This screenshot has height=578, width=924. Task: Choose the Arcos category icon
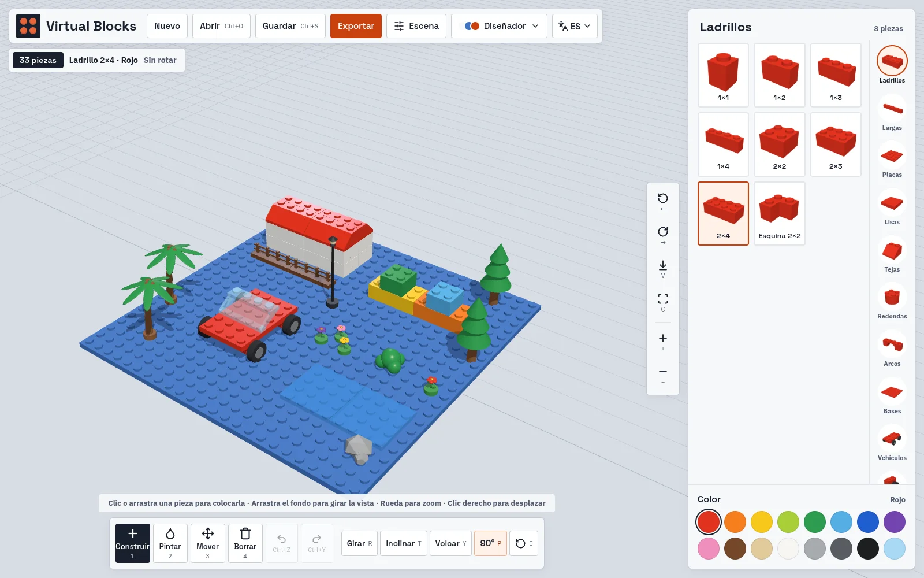click(x=892, y=349)
